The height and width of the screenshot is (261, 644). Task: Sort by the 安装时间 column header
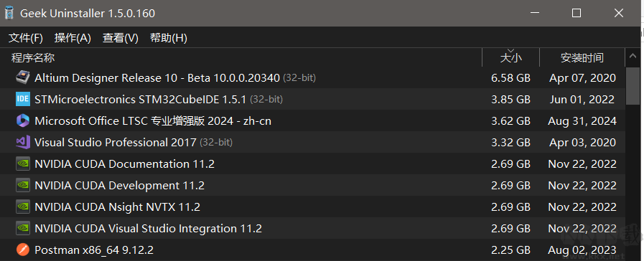click(582, 57)
